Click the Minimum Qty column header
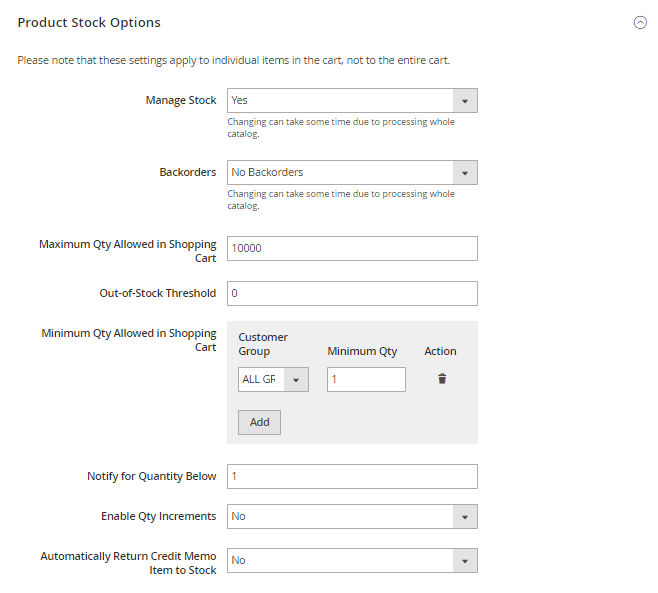658x593 pixels. pyautogui.click(x=362, y=351)
